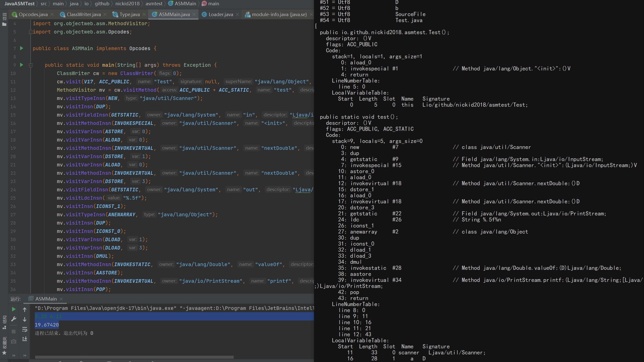Click the AASTORE instruction on line 34
This screenshot has height=362, width=644.
click(106, 273)
